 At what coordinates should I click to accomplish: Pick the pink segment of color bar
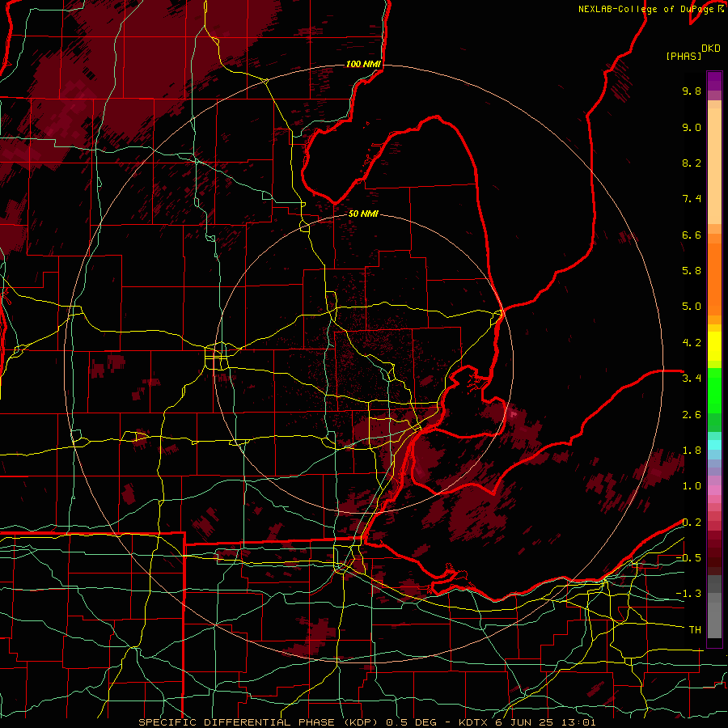(x=714, y=490)
